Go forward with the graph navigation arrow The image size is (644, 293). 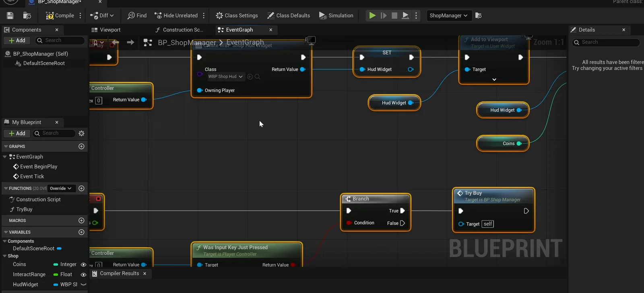(130, 42)
